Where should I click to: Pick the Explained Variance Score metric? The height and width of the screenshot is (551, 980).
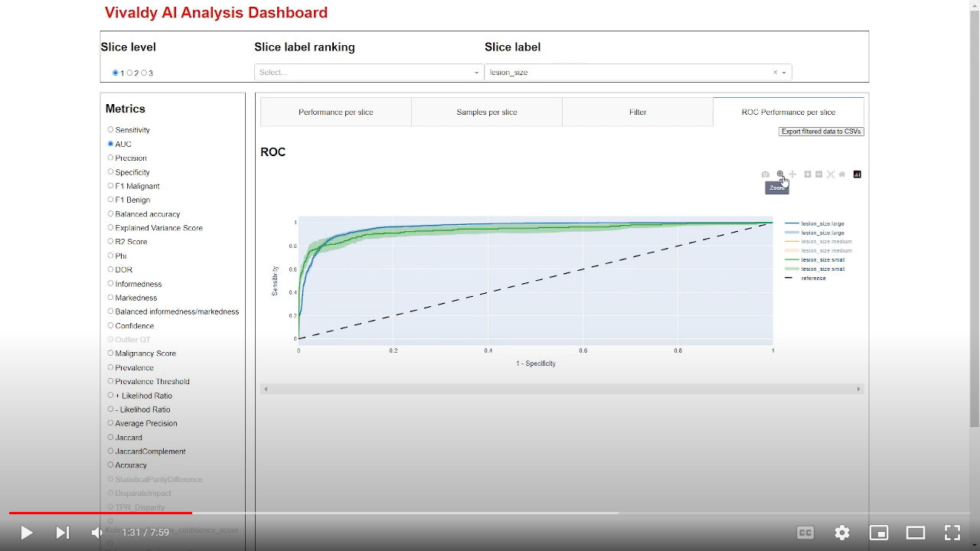[x=111, y=227]
